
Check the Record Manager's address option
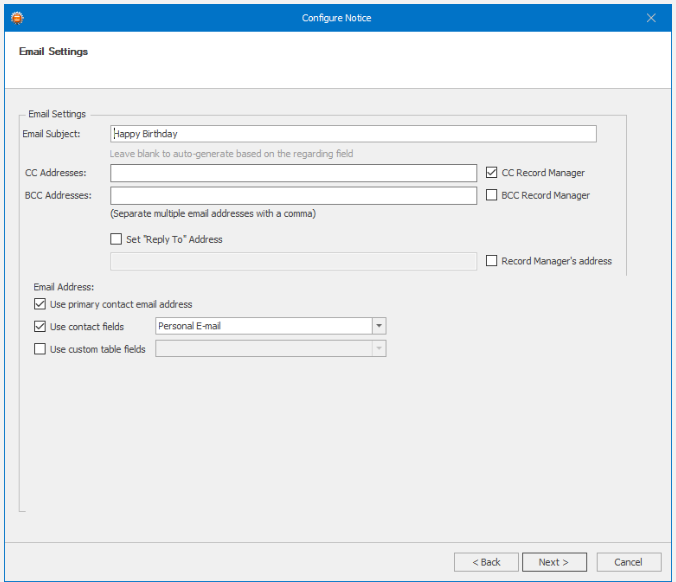coord(491,260)
